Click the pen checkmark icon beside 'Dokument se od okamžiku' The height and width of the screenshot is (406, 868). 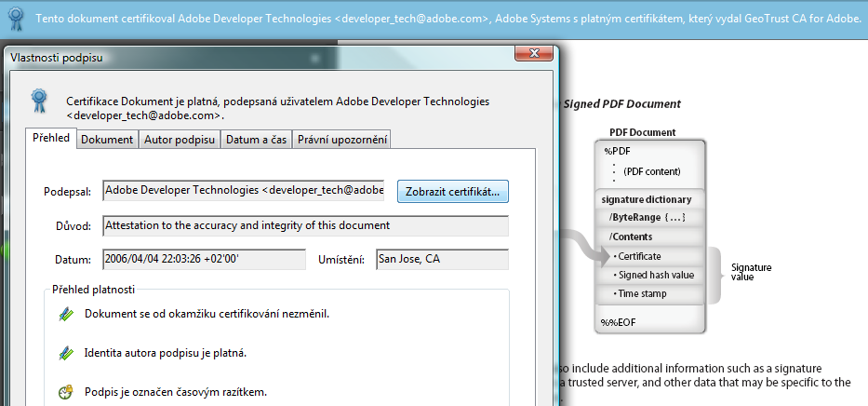(x=66, y=314)
